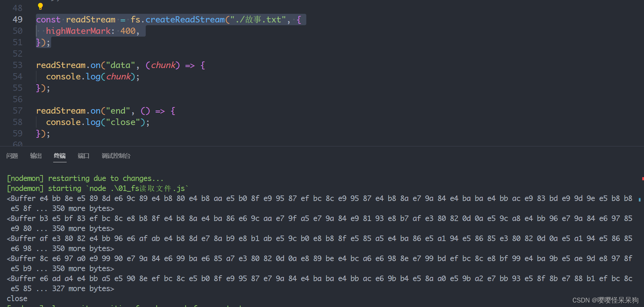The height and width of the screenshot is (307, 644).
Task: Click the createReadStream method call
Action: [185, 20]
